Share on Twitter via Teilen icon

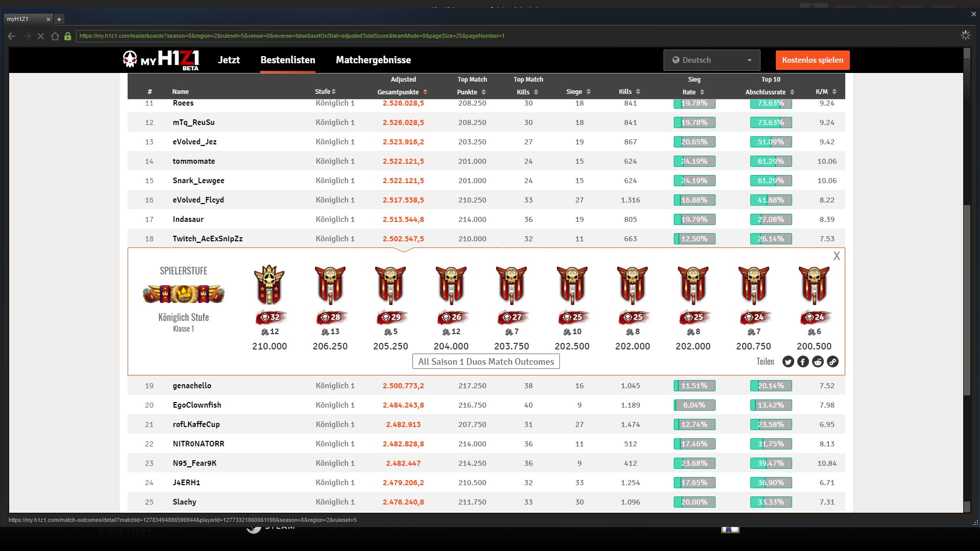coord(788,362)
